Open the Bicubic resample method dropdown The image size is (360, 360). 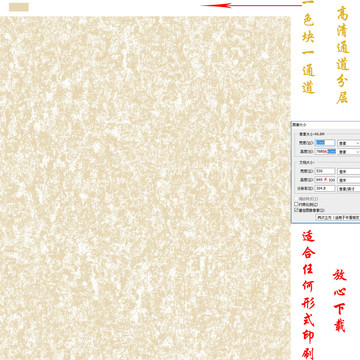[x=338, y=217]
